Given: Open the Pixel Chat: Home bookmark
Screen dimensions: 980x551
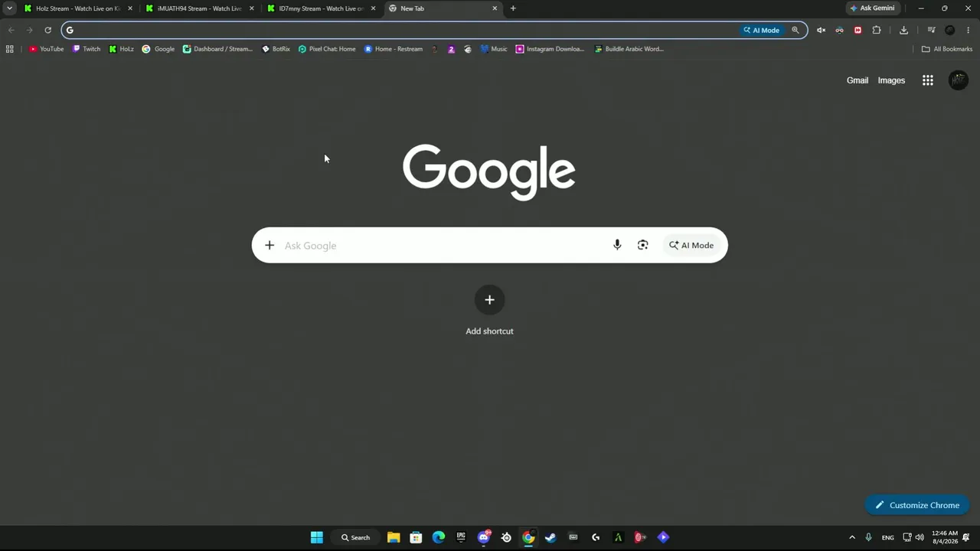Looking at the screenshot, I should click(x=327, y=49).
